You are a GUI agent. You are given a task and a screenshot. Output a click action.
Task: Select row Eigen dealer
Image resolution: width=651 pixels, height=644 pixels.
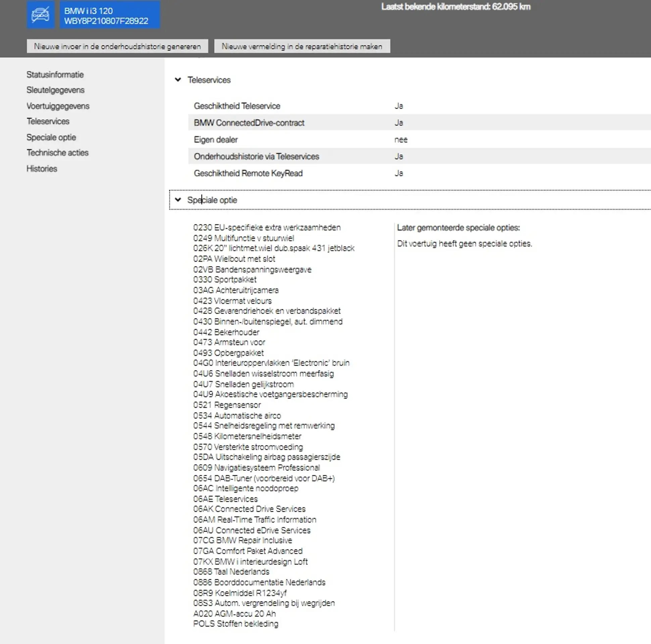pos(419,140)
